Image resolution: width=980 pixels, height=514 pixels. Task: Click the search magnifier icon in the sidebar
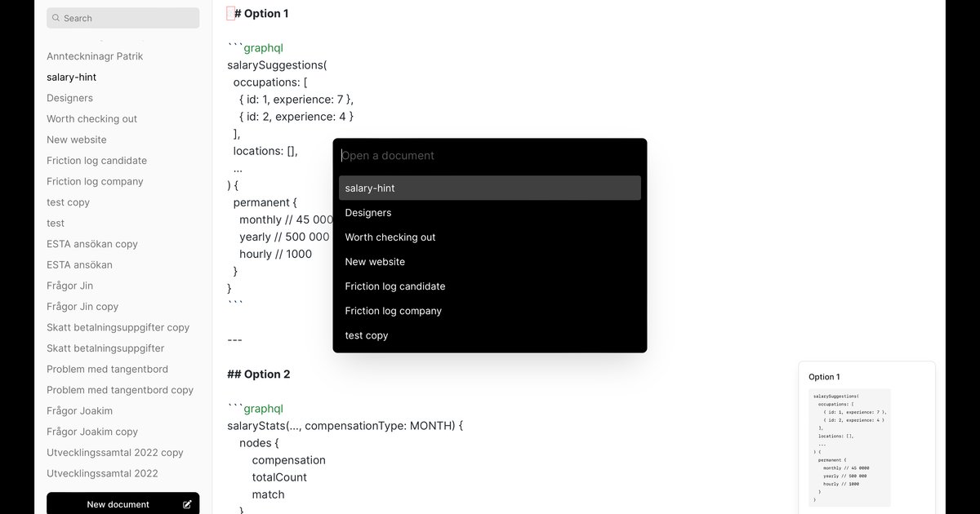56,18
